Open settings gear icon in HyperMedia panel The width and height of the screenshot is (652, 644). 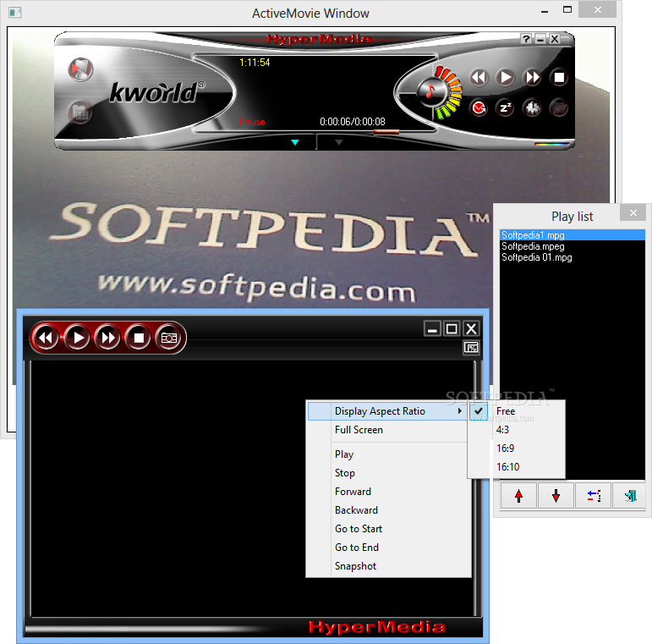point(532,108)
